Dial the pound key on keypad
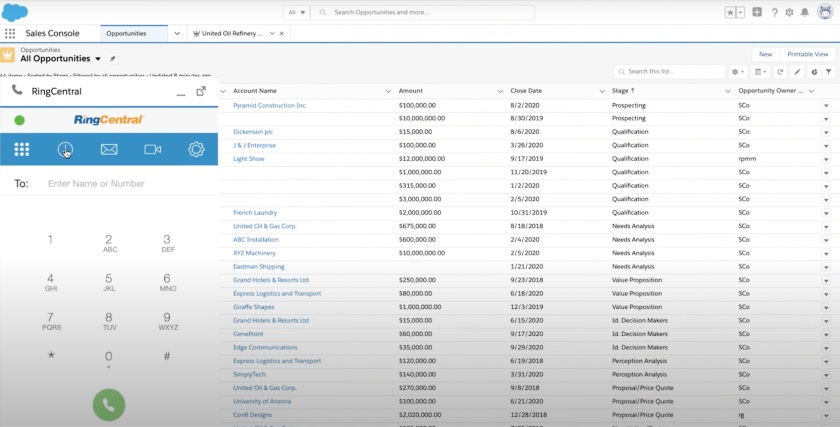The height and width of the screenshot is (427, 840). click(x=167, y=356)
